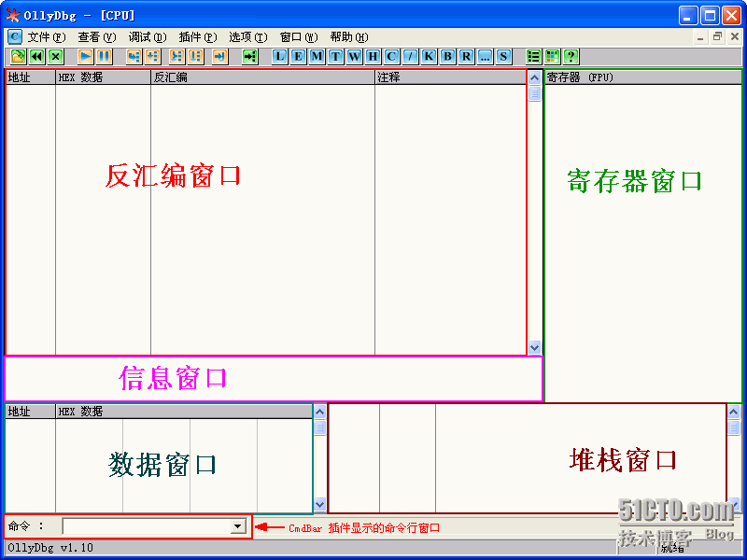Open the 选项(T) menu
Screen dimensions: 747x560
click(x=248, y=37)
